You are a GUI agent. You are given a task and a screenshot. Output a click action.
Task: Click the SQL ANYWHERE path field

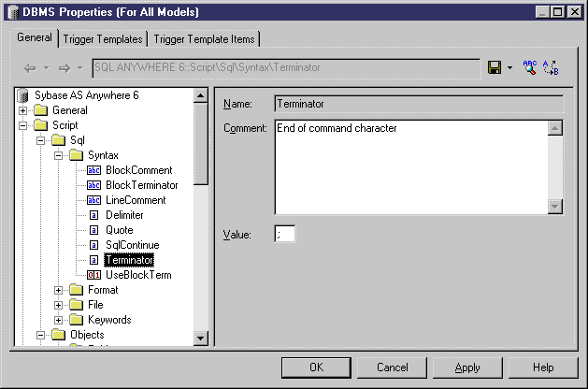[286, 68]
